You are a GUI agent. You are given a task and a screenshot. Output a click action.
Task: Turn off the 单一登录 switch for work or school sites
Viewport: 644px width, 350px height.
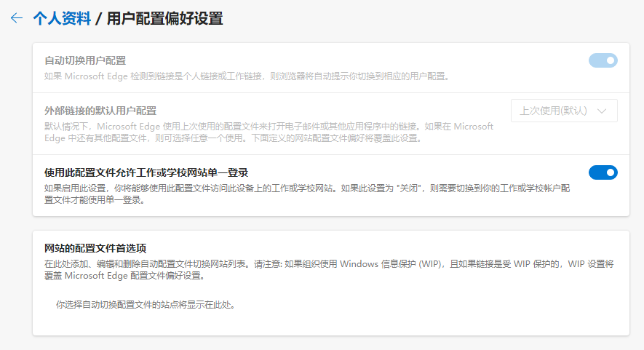[x=603, y=172]
